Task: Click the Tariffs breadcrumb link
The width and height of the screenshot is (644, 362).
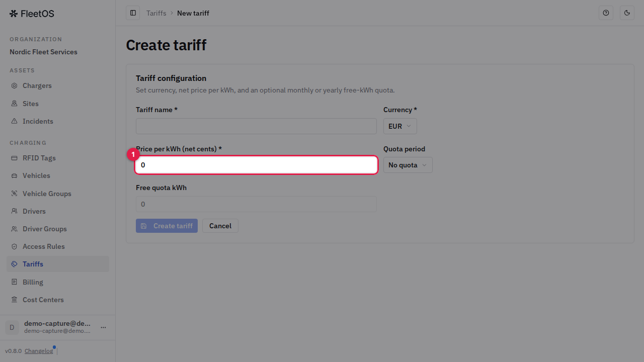Action: pyautogui.click(x=156, y=13)
